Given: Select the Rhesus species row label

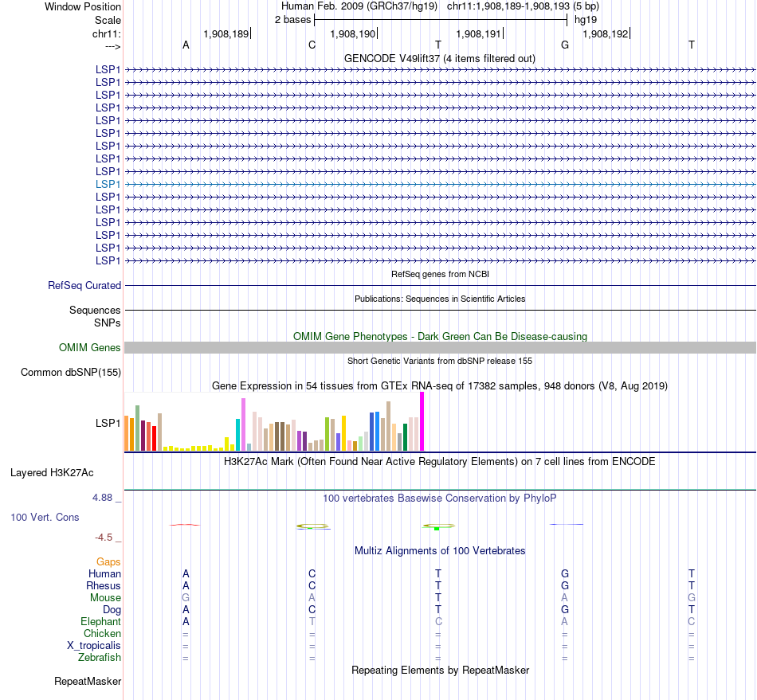Looking at the screenshot, I should coord(104,585).
